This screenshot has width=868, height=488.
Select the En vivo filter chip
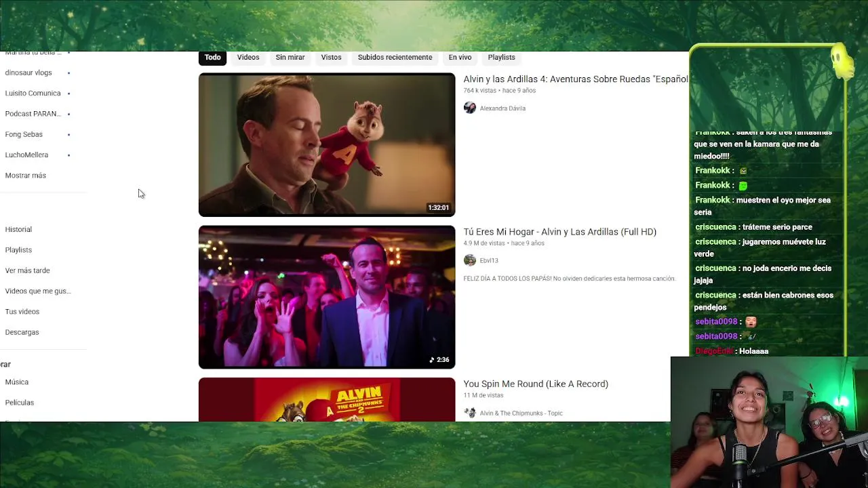point(460,58)
